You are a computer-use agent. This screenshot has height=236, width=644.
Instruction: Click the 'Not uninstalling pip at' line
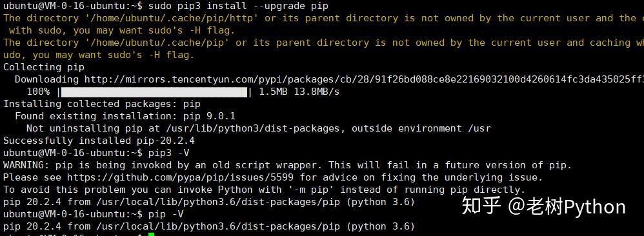(x=259, y=128)
